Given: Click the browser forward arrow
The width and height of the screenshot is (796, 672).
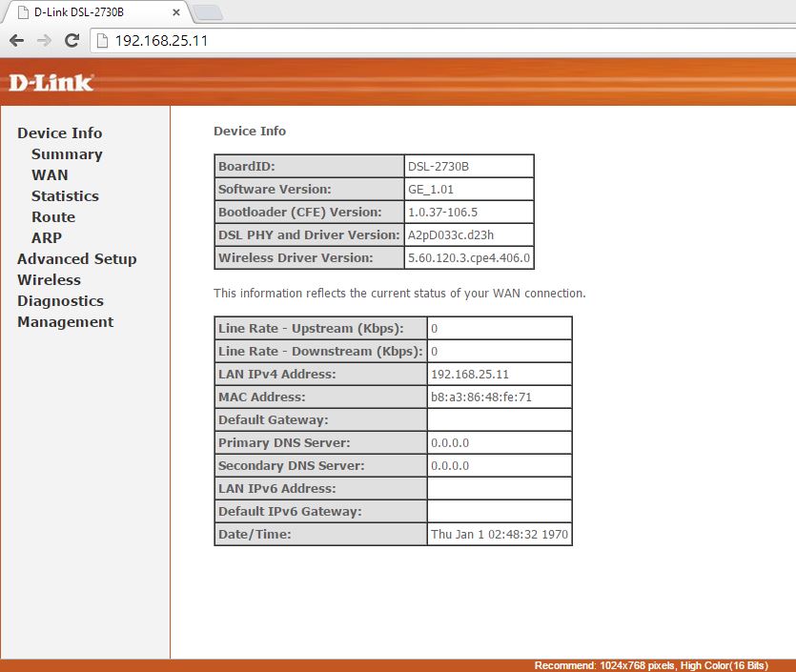Looking at the screenshot, I should coord(45,41).
